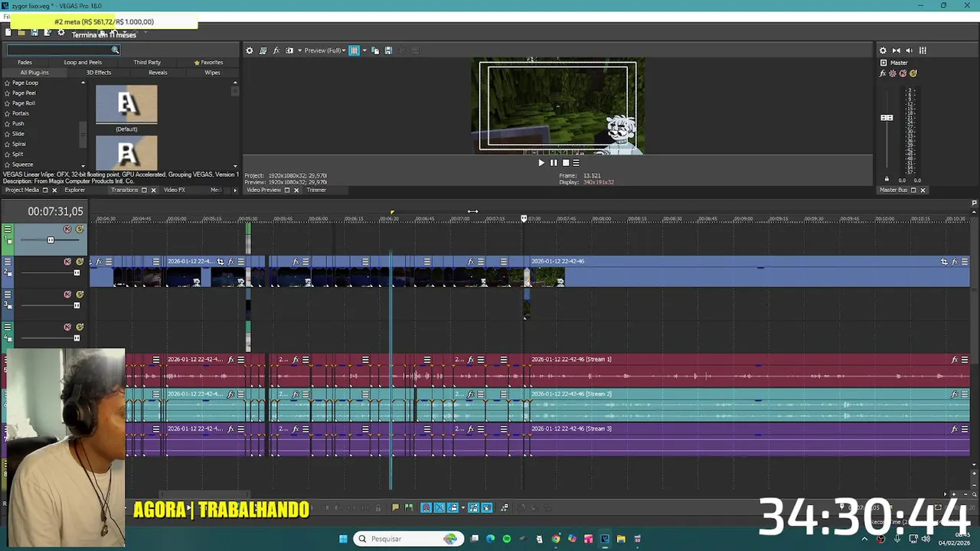Open the Favorites tab

(209, 62)
